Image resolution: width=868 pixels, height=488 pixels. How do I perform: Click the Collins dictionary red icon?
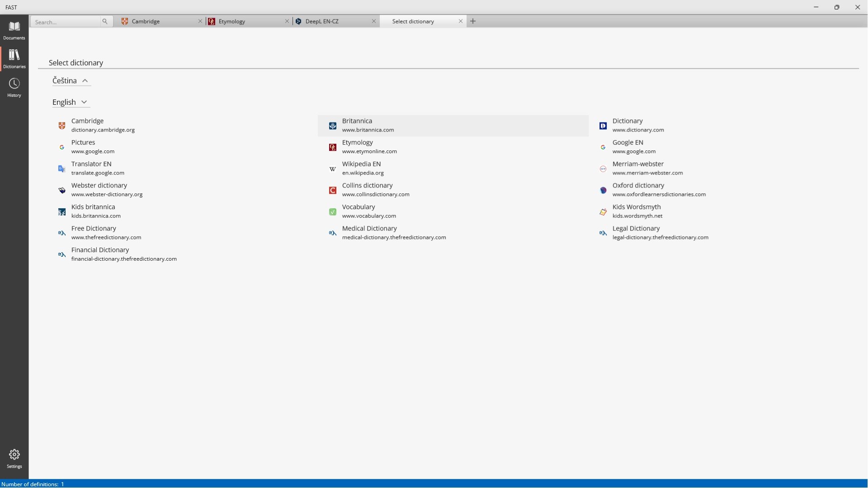[333, 190]
